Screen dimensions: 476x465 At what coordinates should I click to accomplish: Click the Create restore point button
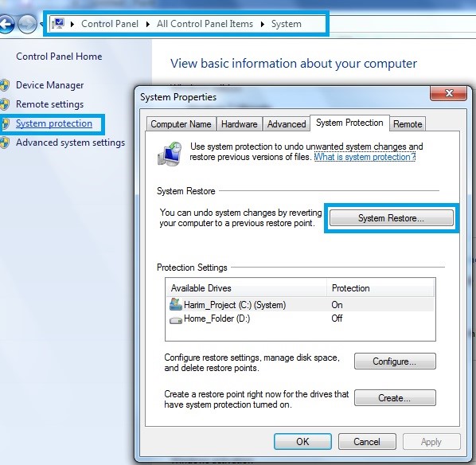(x=395, y=398)
